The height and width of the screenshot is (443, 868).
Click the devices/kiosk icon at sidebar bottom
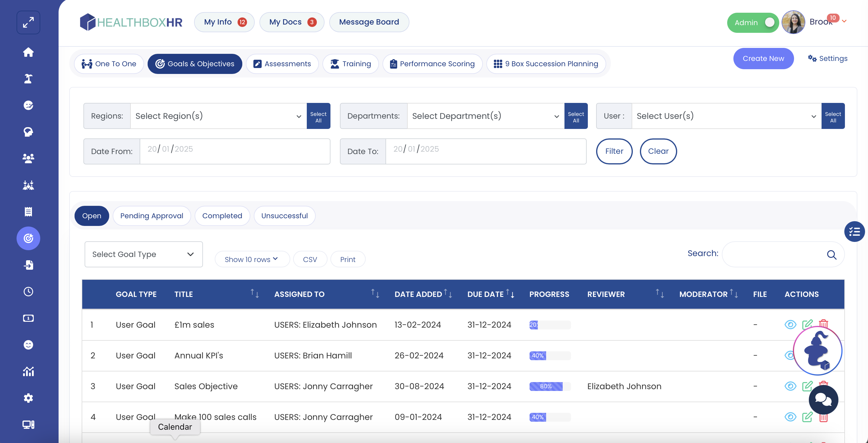(28, 424)
